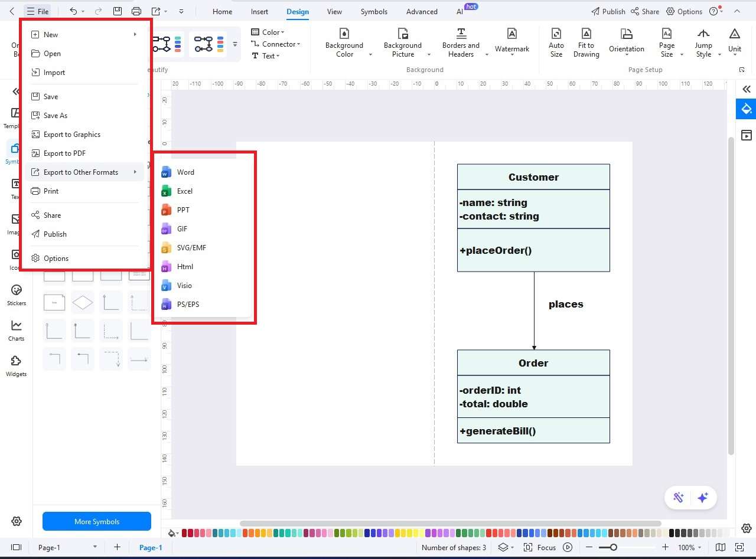This screenshot has width=756, height=559.
Task: Choose Save As in File menu
Action: coord(86,116)
